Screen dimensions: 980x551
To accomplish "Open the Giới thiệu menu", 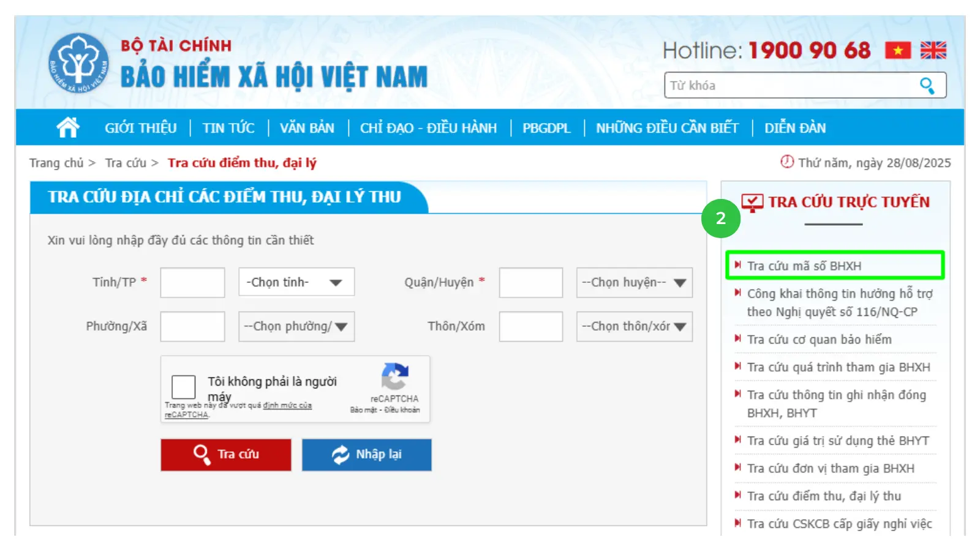I will [x=141, y=128].
